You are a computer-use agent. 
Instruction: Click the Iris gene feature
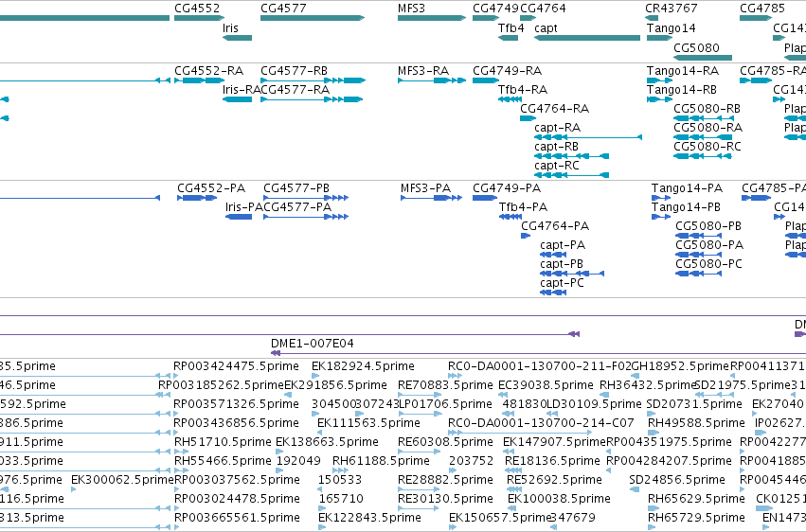tap(237, 38)
